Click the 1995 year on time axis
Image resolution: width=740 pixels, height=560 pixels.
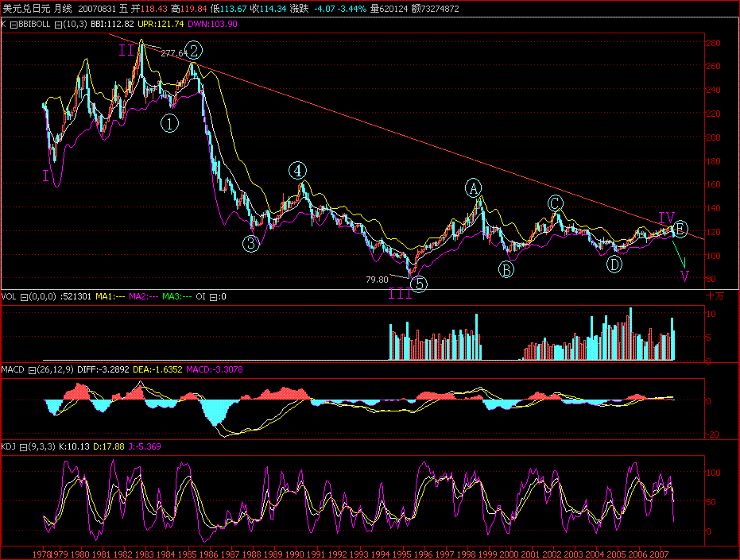(401, 552)
